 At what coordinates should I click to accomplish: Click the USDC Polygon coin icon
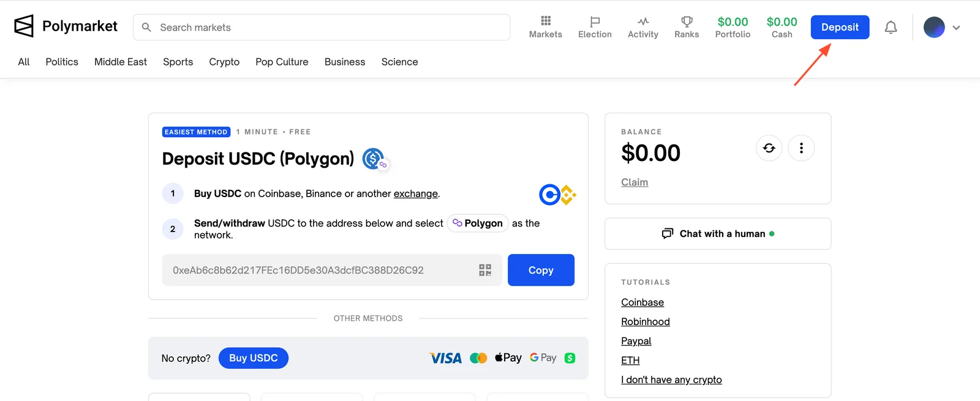[375, 159]
